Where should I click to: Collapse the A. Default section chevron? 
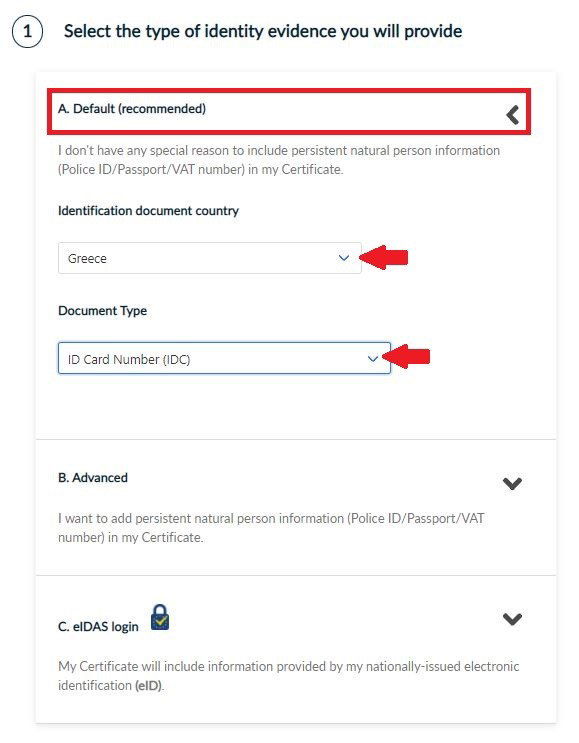[x=512, y=115]
